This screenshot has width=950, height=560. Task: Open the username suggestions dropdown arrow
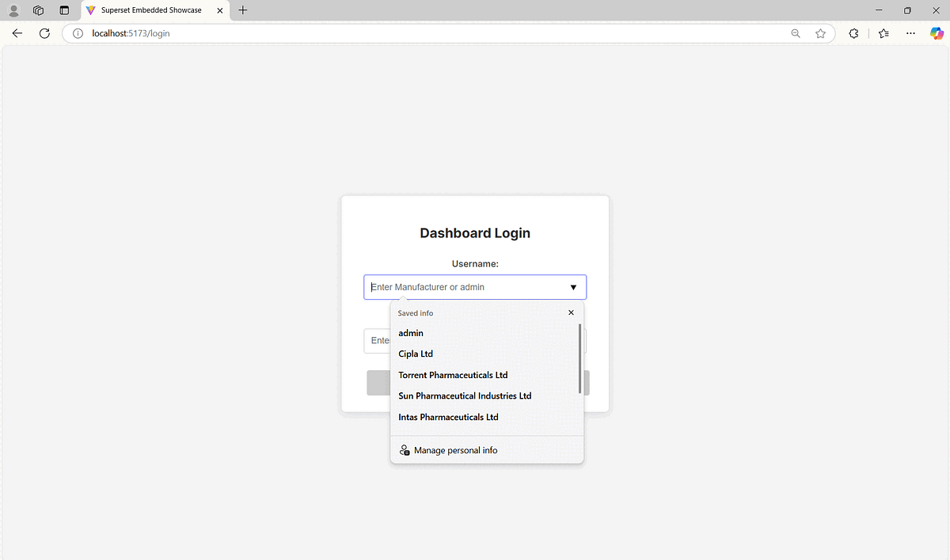click(572, 287)
